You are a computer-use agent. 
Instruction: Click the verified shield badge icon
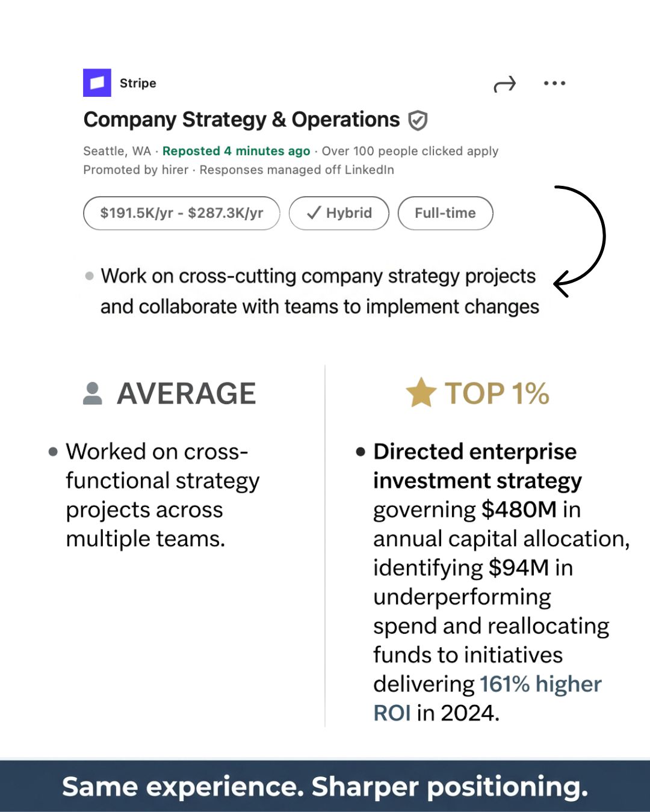pyautogui.click(x=418, y=120)
